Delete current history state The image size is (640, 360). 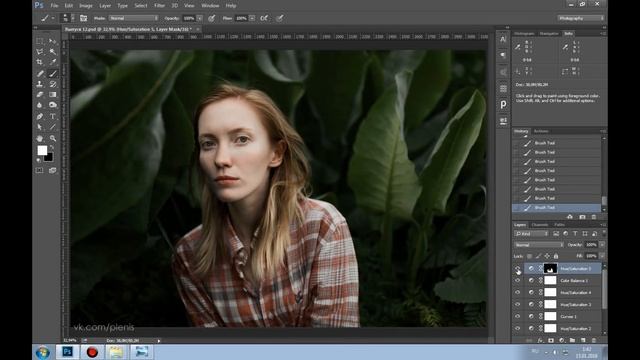594,217
